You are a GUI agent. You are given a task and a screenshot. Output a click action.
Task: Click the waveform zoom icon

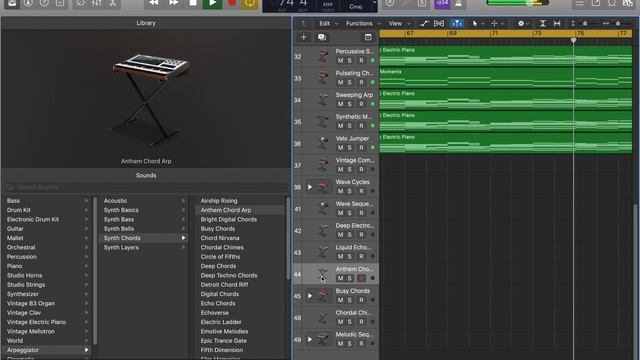557,24
